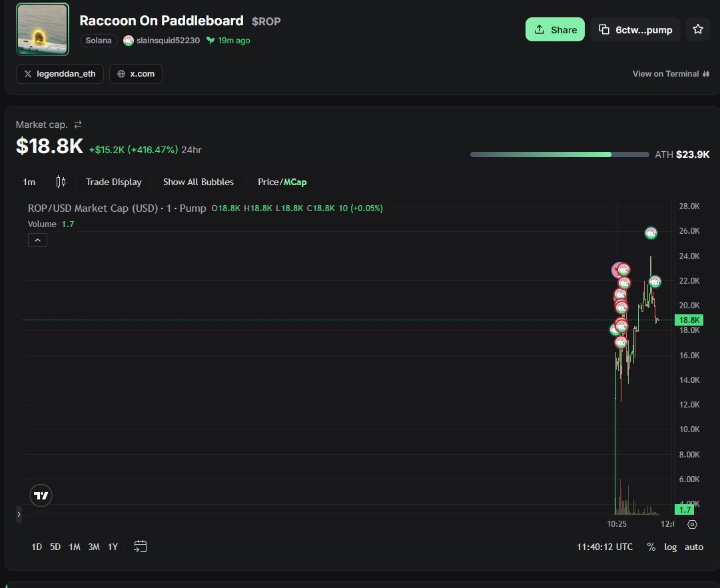This screenshot has height=588, width=720.
Task: Click Show All Bubbles
Action: click(198, 182)
